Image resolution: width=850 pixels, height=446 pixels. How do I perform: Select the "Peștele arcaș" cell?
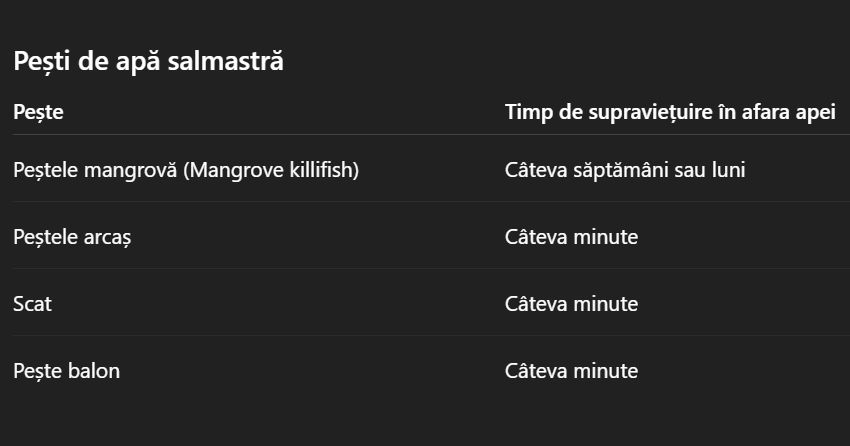click(x=72, y=237)
